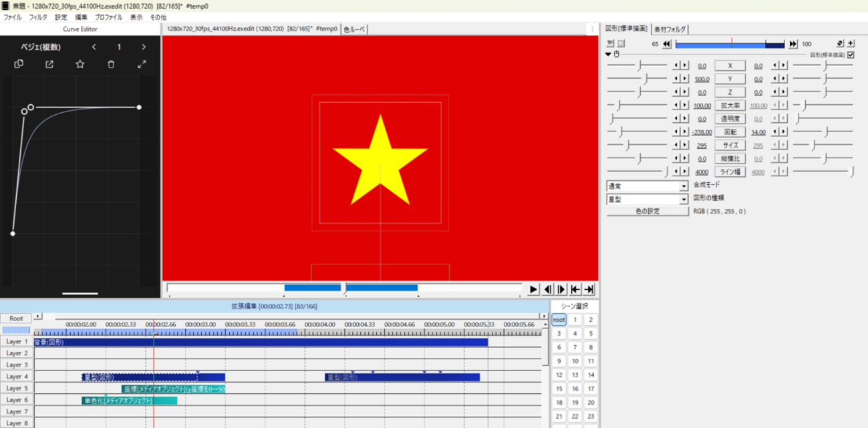Click the icon left of the plus button

pyautogui.click(x=840, y=43)
